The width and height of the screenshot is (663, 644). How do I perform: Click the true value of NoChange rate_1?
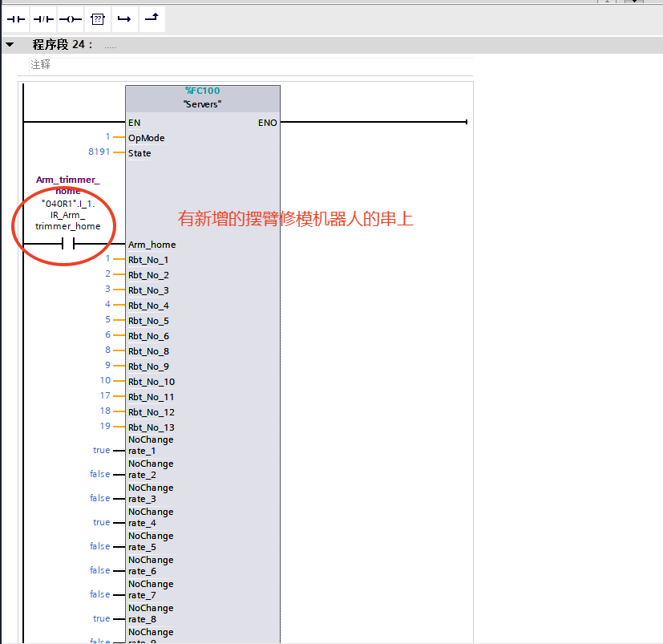[x=101, y=450]
